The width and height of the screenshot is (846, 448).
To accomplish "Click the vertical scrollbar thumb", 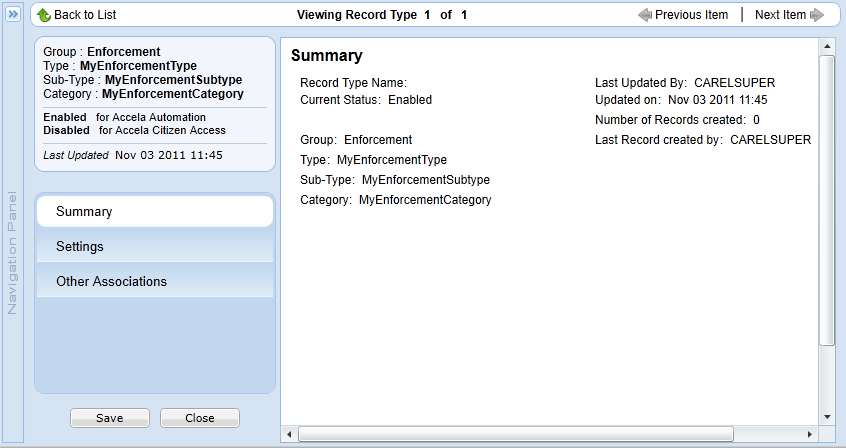I will tap(827, 200).
